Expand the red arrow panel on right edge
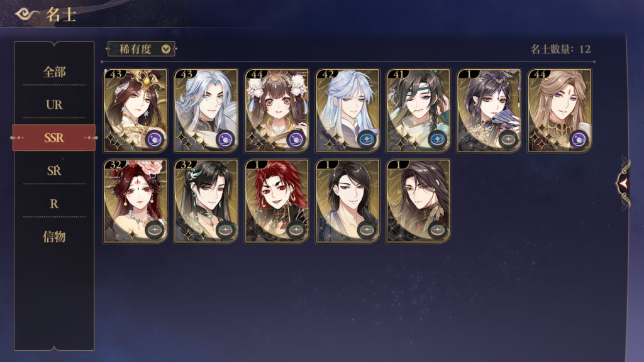 tap(623, 184)
